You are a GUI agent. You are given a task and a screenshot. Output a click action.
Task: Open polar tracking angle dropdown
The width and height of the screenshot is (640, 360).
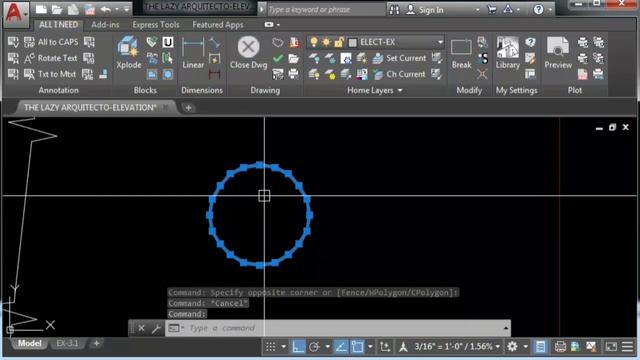point(327,347)
